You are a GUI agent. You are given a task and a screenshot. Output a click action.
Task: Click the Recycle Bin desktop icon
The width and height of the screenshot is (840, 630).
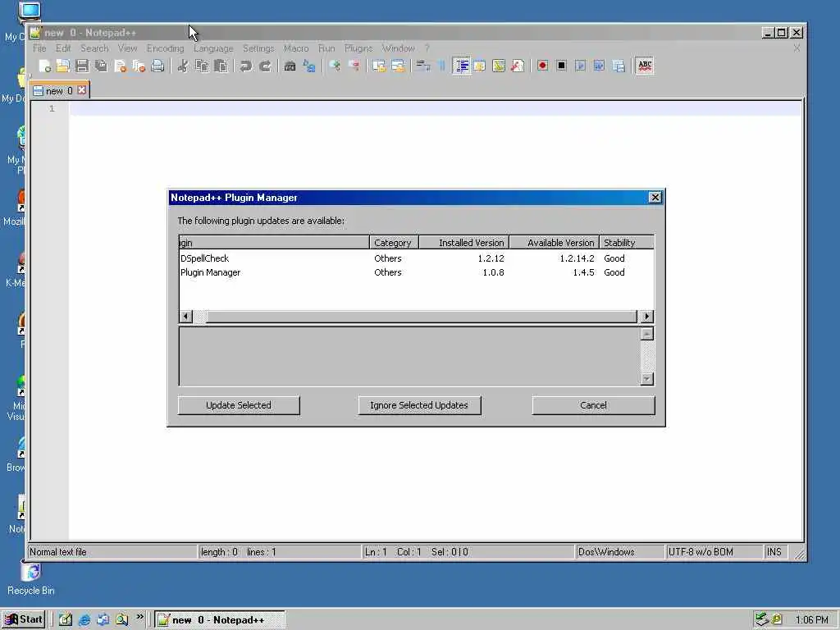pos(31,577)
